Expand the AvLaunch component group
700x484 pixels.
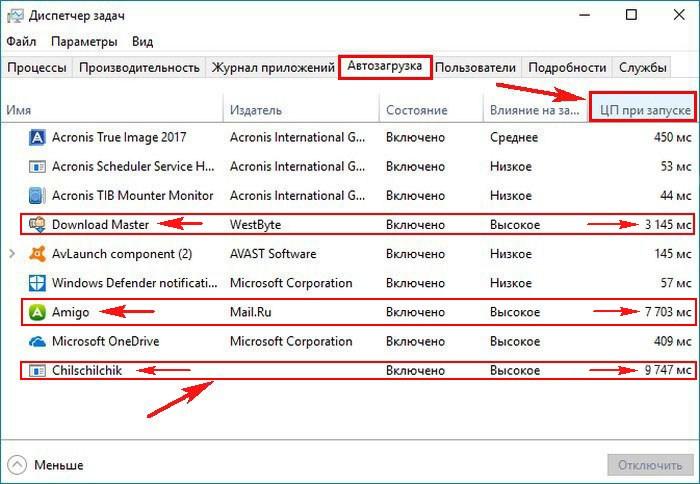pyautogui.click(x=12, y=254)
